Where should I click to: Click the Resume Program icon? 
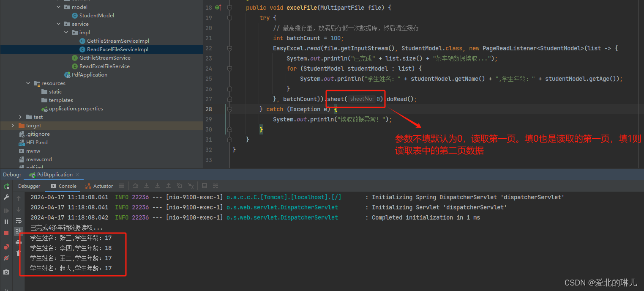pyautogui.click(x=6, y=211)
